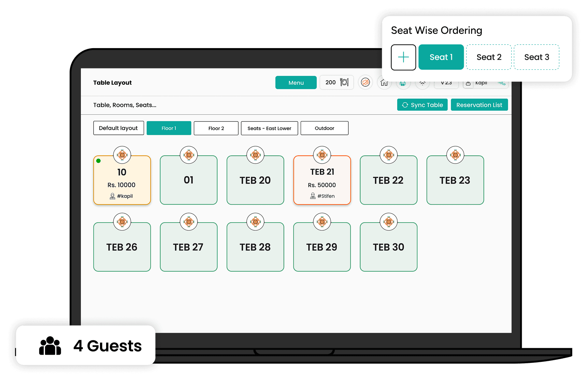Search in Table, Rooms, Seats field
588x381 pixels.
point(125,105)
